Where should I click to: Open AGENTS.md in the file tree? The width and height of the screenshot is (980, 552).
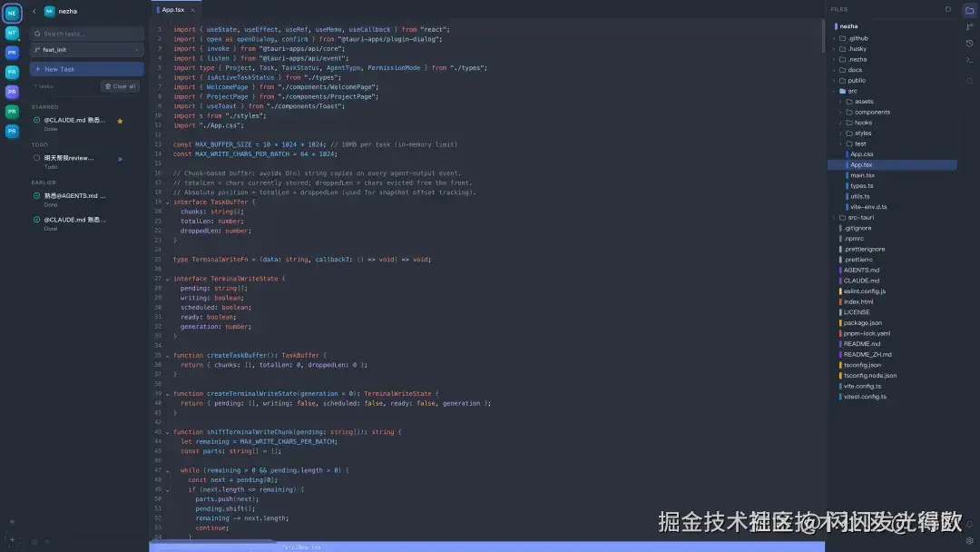[x=860, y=271]
